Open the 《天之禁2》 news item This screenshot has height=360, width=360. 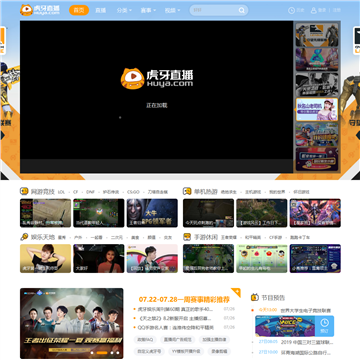(x=175, y=318)
